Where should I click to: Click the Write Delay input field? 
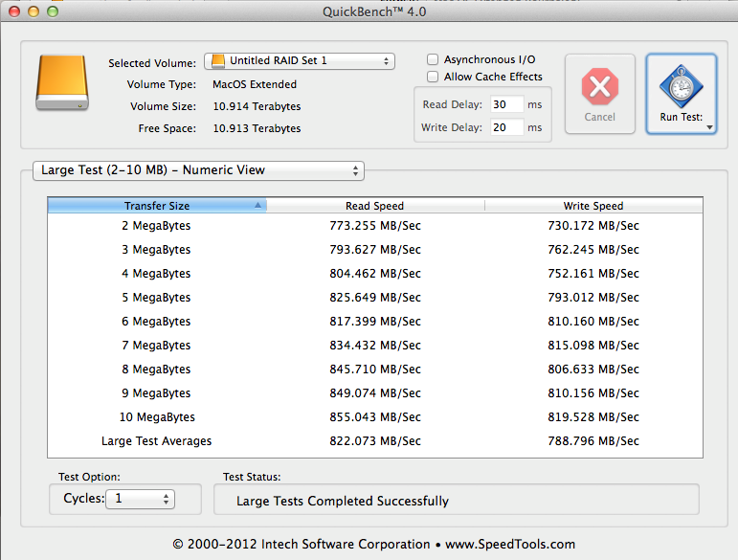point(505,127)
